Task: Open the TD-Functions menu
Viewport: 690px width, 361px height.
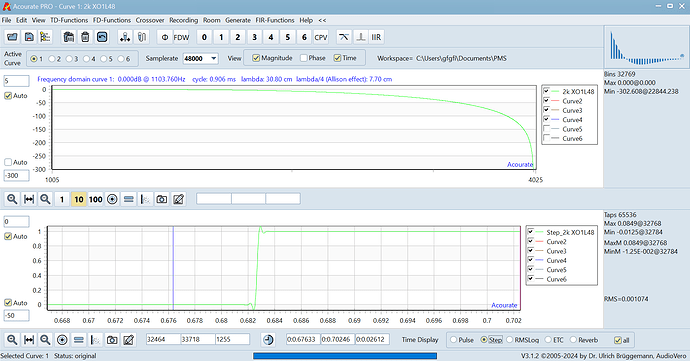Action: pyautogui.click(x=69, y=20)
